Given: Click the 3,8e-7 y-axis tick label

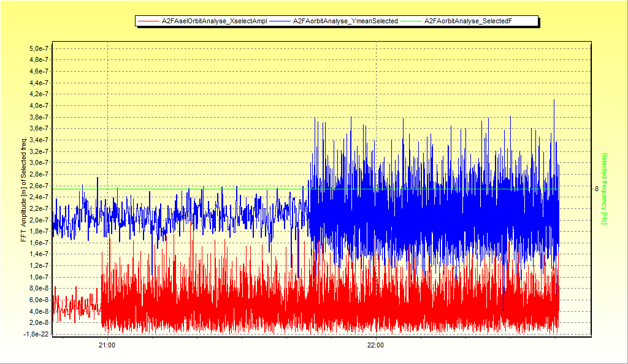Looking at the screenshot, I should click(x=40, y=117).
